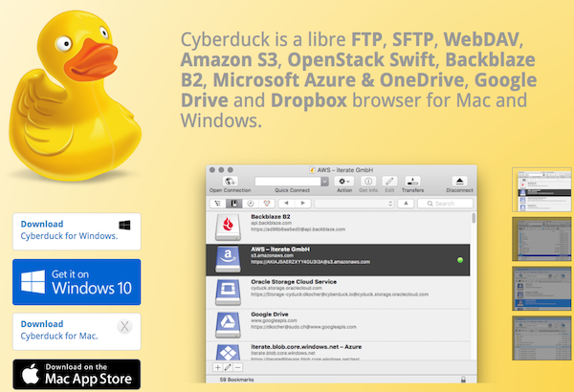Click the 59 Bookmarks status text
Screen dimensions: 574x392
point(236,380)
